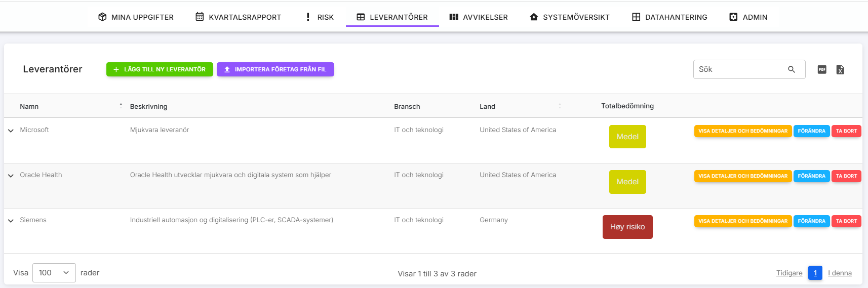Expand the Siemens supplier row

pyautogui.click(x=11, y=221)
